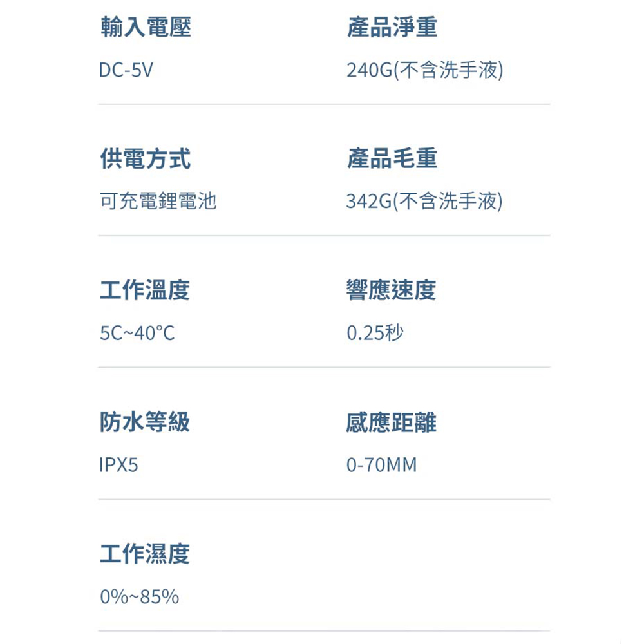Select the 0-70MM distance value
This screenshot has width=644, height=644.
[381, 465]
